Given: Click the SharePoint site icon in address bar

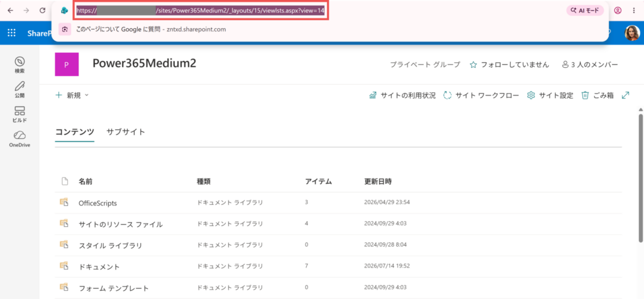Looking at the screenshot, I should click(x=64, y=11).
